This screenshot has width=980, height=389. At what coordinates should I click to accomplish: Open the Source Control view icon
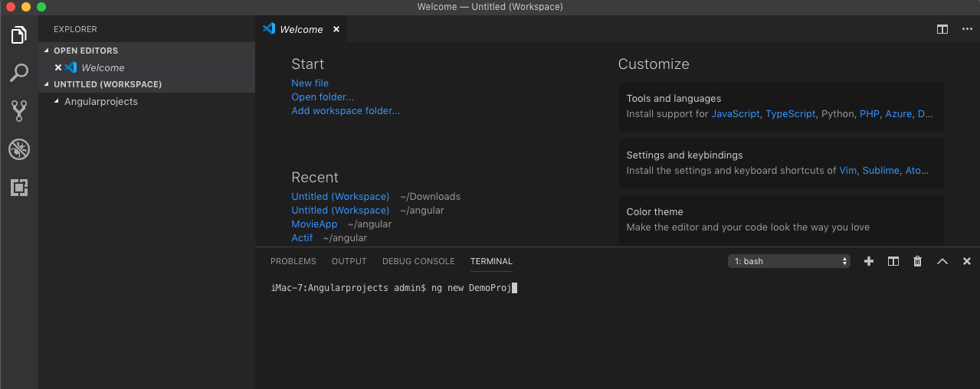tap(19, 111)
